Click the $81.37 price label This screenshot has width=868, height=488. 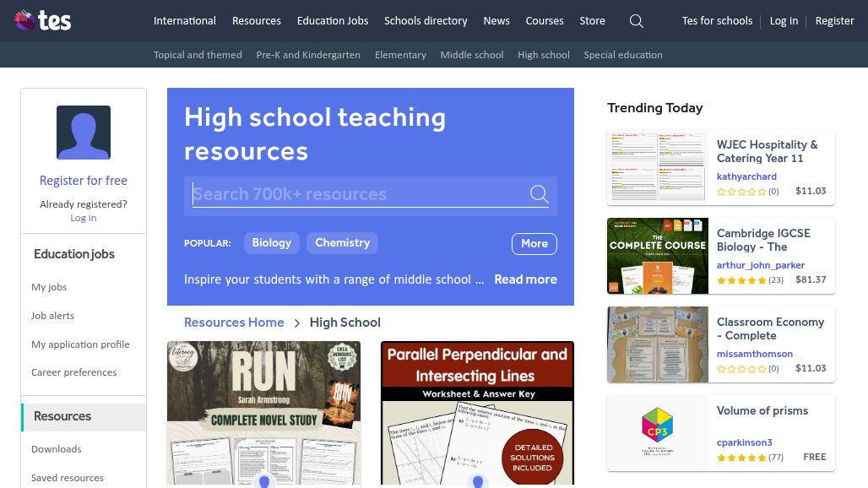tap(811, 280)
